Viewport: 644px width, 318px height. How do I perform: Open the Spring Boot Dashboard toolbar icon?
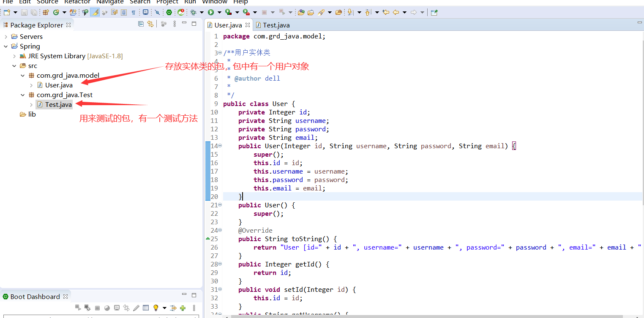pyautogui.click(x=169, y=12)
